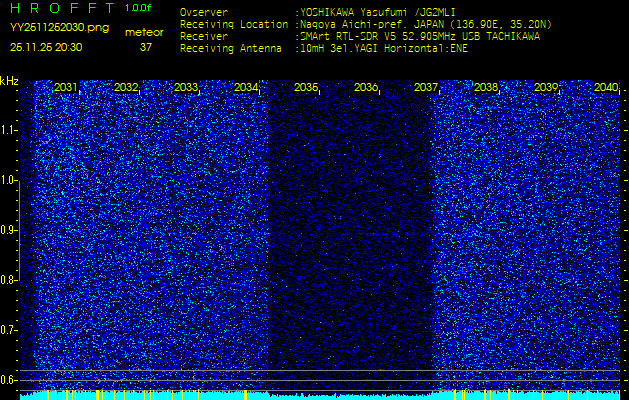Click the 2034 time marker
Screen dimensions: 629x400
point(246,87)
